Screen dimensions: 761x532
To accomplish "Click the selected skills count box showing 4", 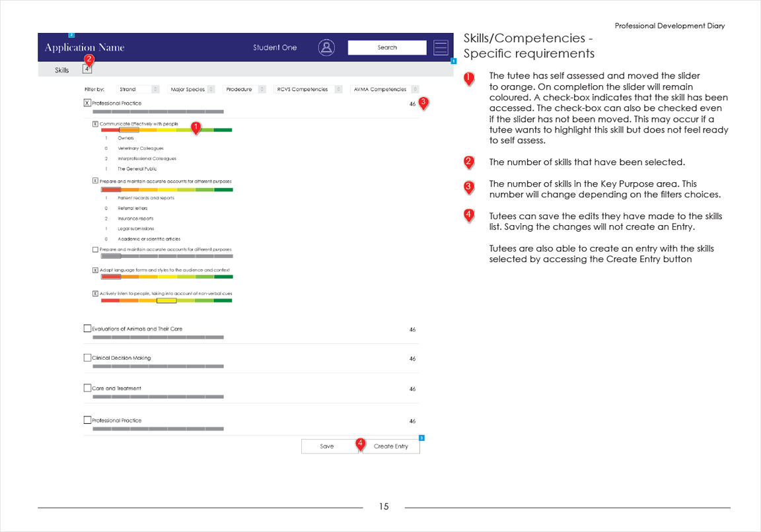I will (87, 69).
